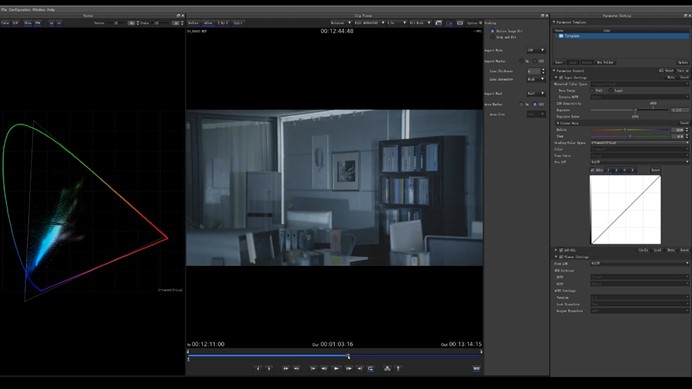
Task: Open the Aspect Mode dropdown
Action: pyautogui.click(x=536, y=50)
